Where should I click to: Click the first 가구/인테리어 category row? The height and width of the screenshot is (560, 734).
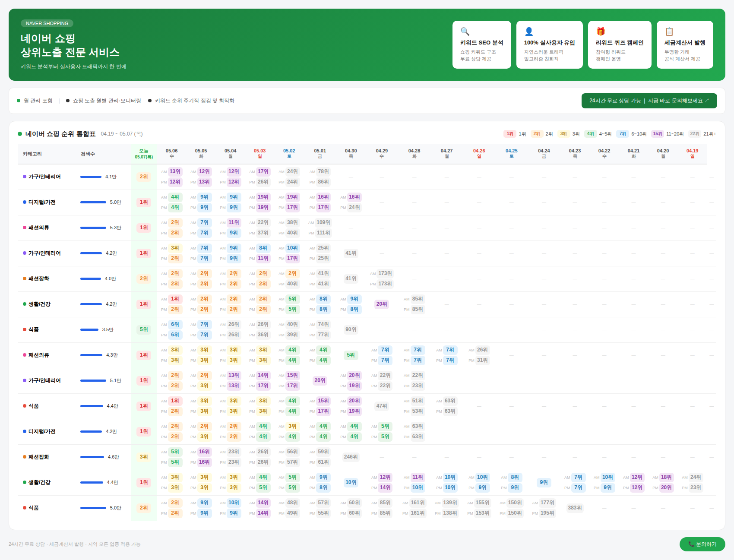click(x=367, y=177)
